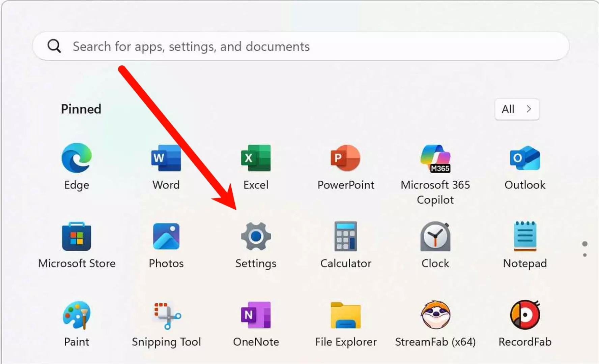This screenshot has width=599, height=364.
Task: Launch PowerPoint from pinned apps
Action: pyautogui.click(x=345, y=158)
